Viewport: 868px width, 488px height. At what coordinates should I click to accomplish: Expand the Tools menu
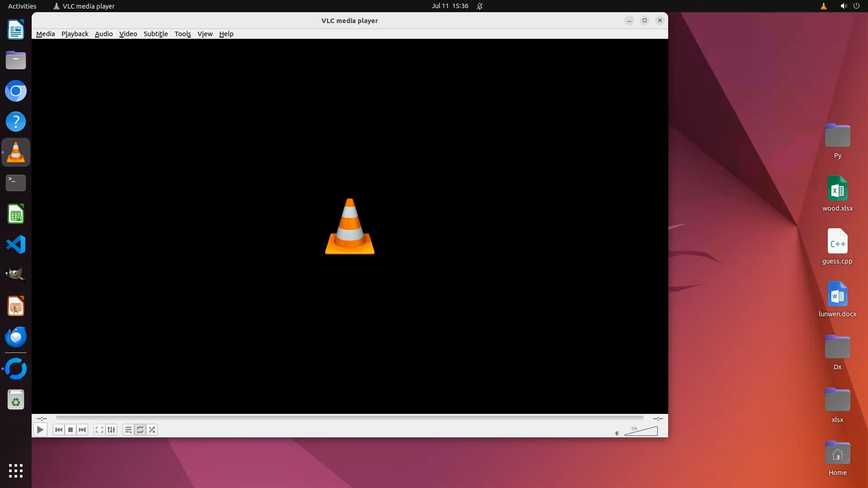[x=183, y=34]
